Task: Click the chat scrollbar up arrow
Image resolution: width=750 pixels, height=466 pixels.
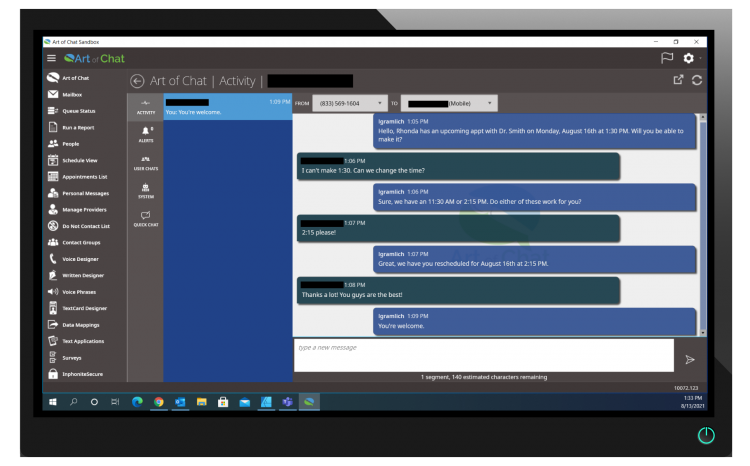Action: coord(703,117)
